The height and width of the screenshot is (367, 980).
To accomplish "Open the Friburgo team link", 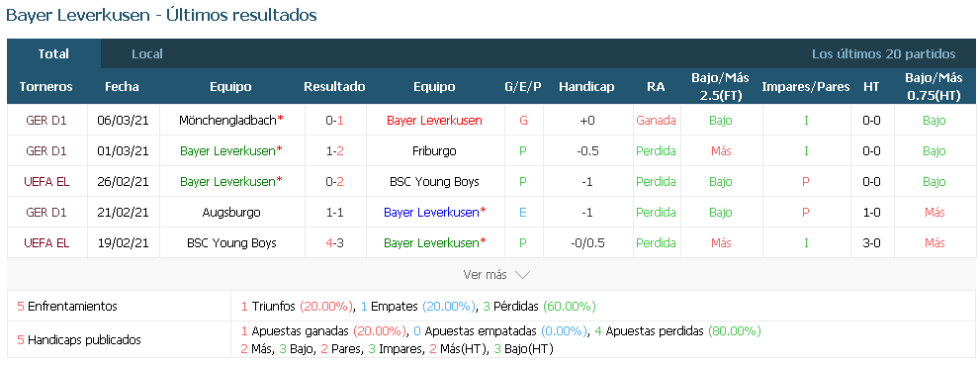I will (x=434, y=150).
